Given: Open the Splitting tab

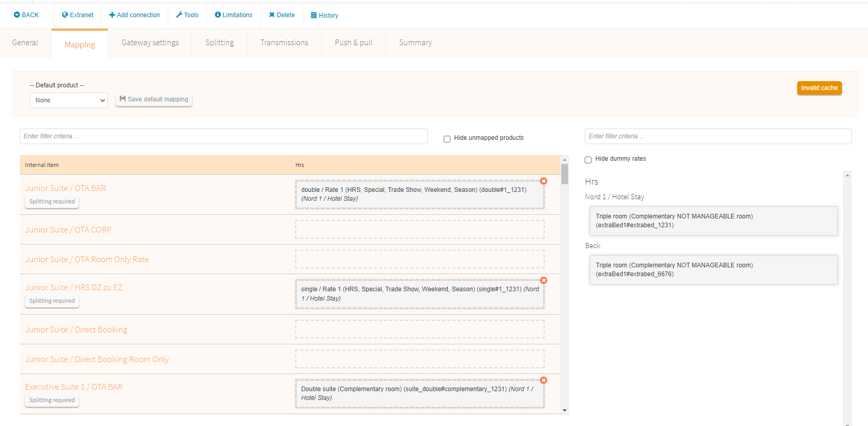Looking at the screenshot, I should [219, 43].
